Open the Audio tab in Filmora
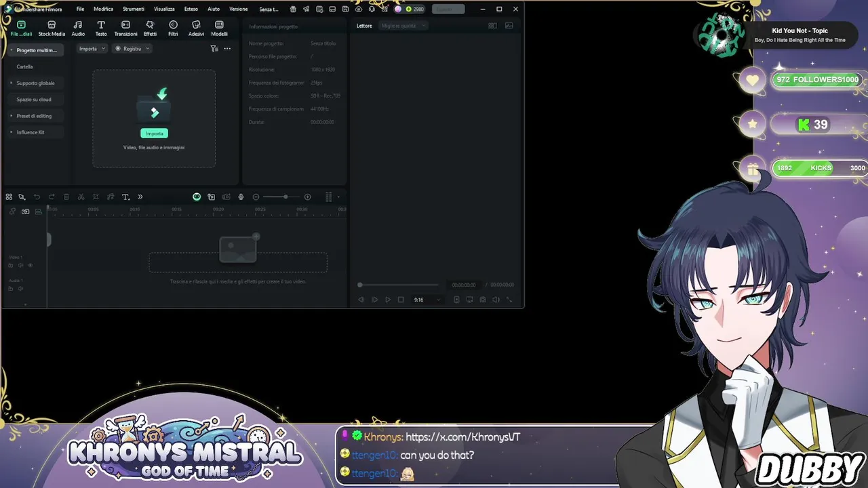The image size is (868, 488). (x=78, y=28)
